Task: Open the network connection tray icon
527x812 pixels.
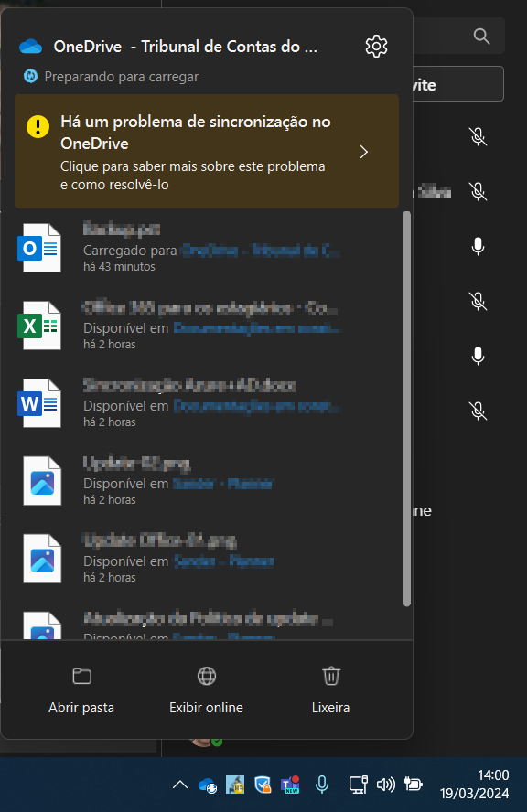Action: tap(358, 785)
